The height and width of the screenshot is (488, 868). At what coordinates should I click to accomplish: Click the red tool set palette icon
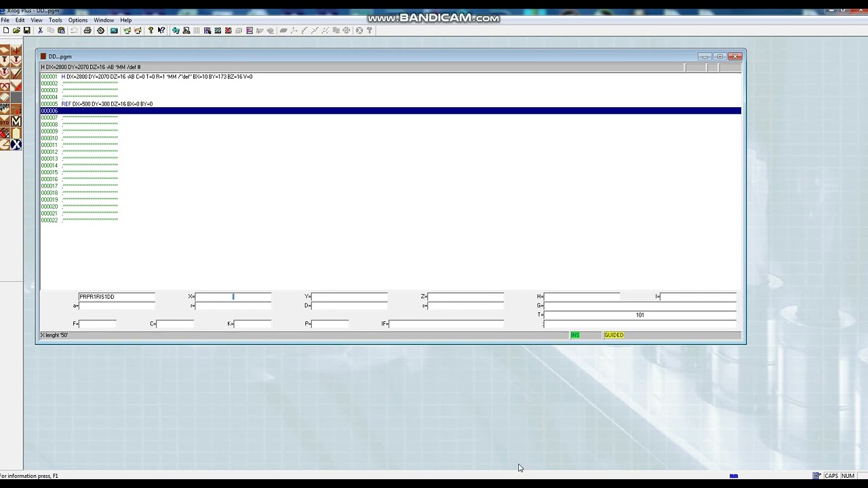click(5, 133)
